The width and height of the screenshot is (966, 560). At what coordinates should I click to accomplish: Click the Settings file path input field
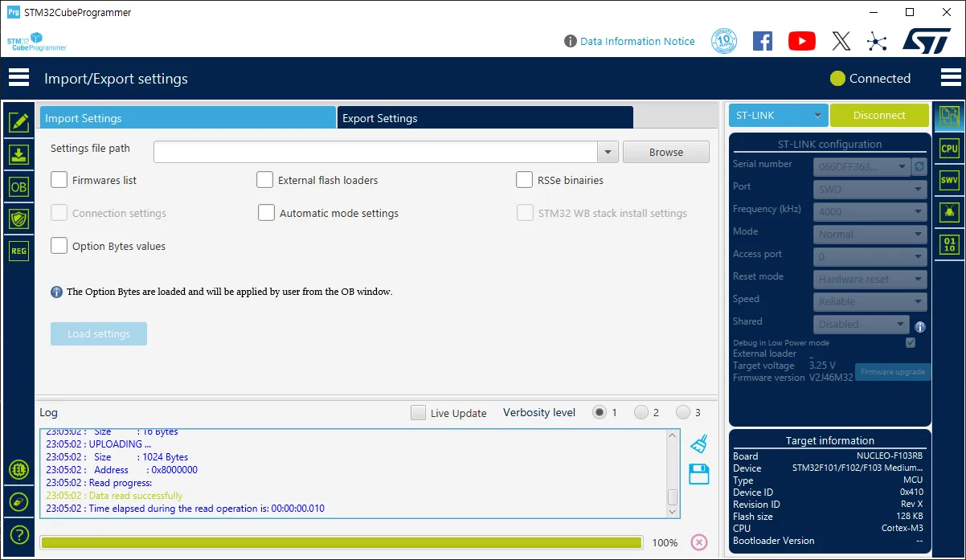pos(375,152)
